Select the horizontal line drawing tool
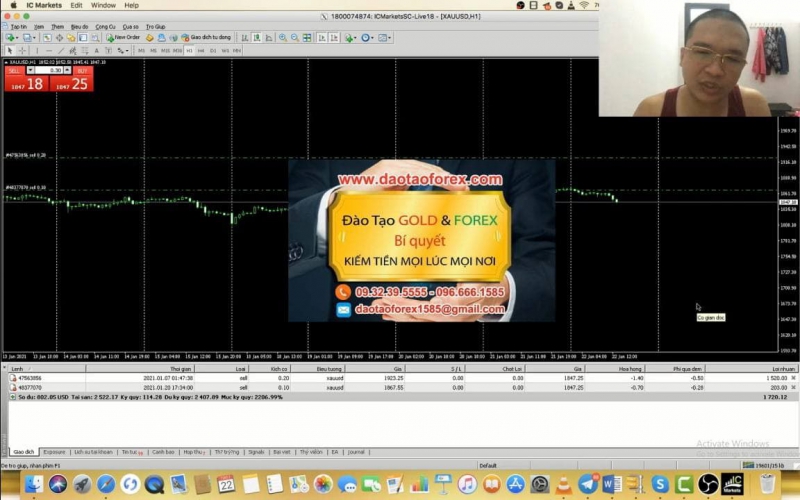Image resolution: width=800 pixels, height=500 pixels. click(x=49, y=51)
